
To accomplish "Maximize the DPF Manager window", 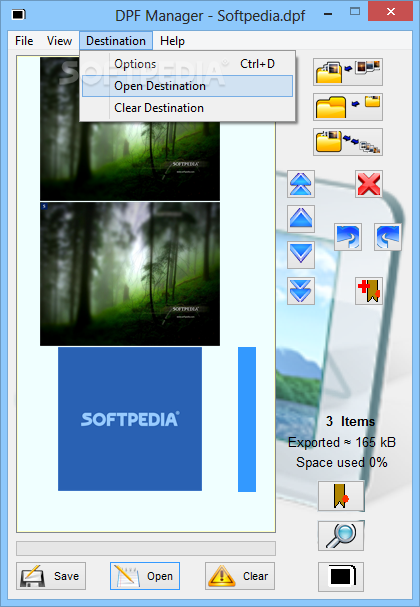I will [x=355, y=12].
